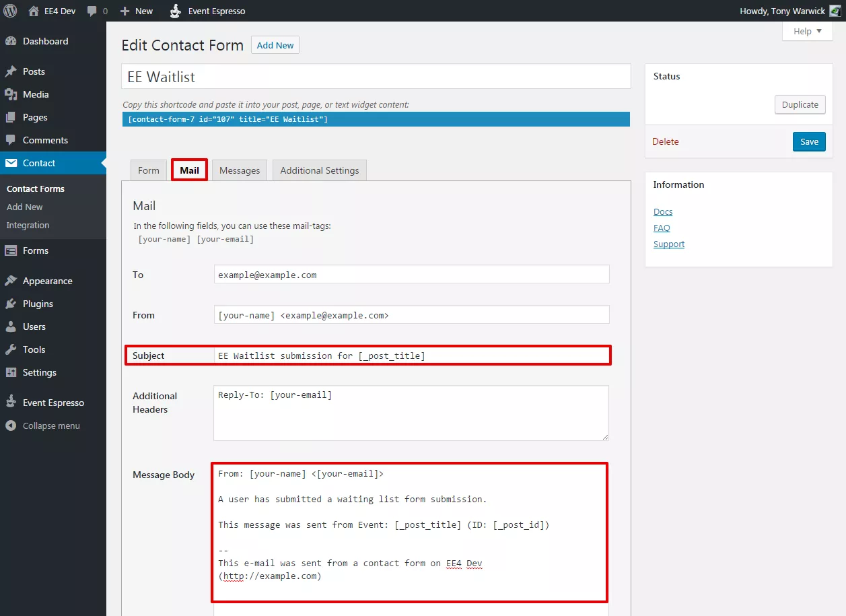Image resolution: width=846 pixels, height=616 pixels.
Task: Click the Media icon in sidebar
Action: coord(11,94)
